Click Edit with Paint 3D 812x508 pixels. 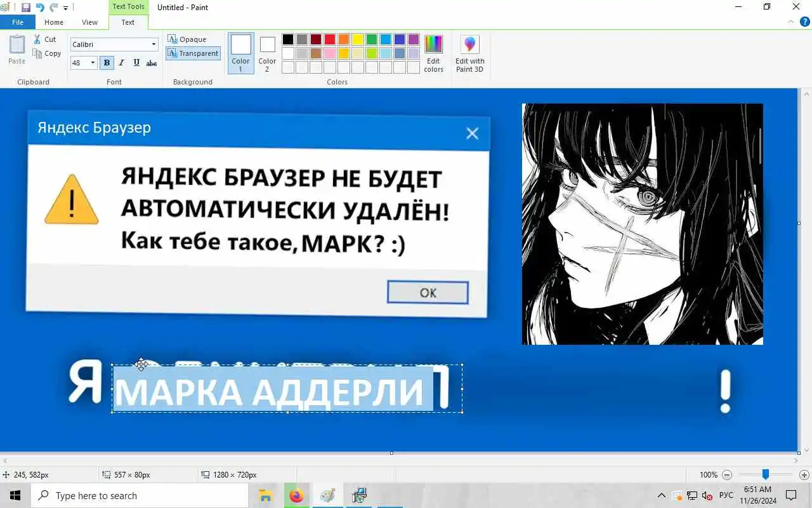coord(470,53)
